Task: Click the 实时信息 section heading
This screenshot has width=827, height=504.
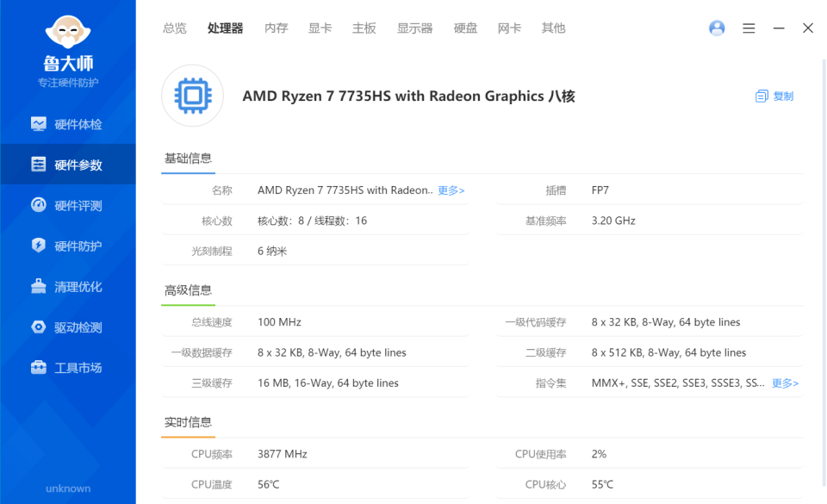Action: pyautogui.click(x=188, y=422)
